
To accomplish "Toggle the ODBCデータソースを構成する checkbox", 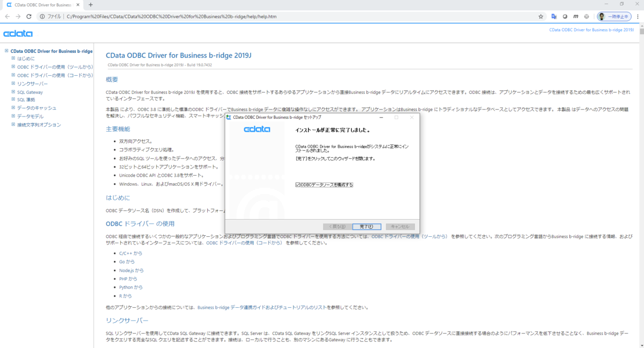I will point(298,185).
